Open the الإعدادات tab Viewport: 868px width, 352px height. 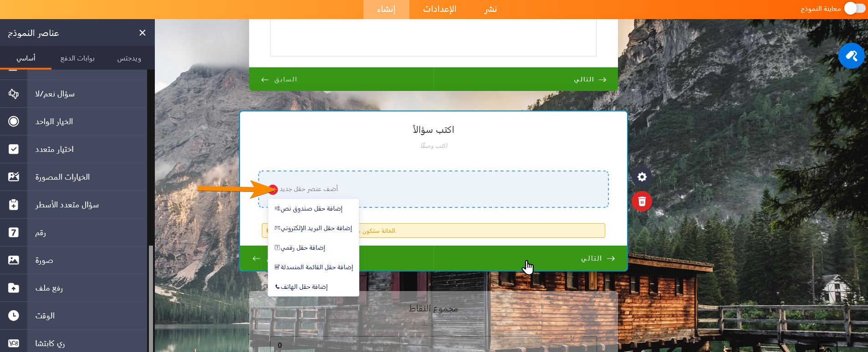439,9
